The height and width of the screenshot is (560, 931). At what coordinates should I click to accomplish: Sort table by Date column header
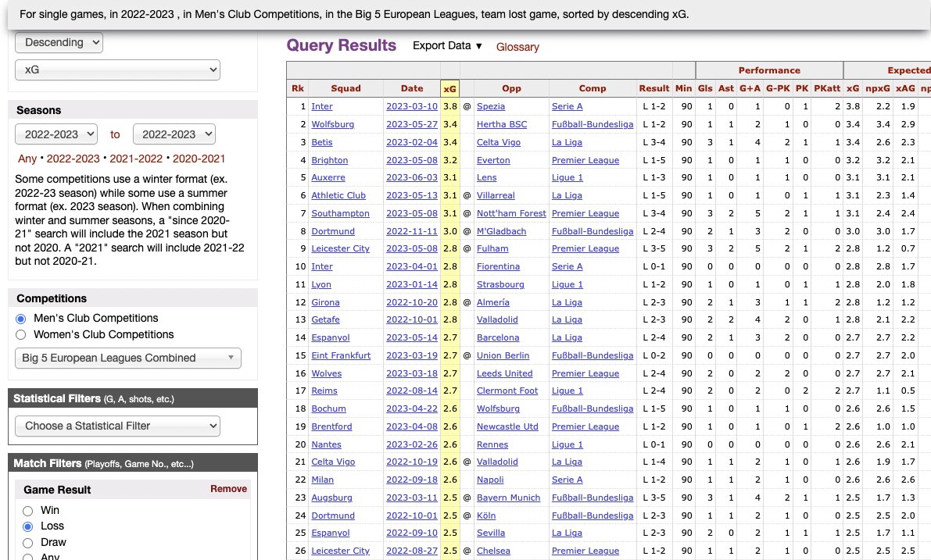click(412, 88)
